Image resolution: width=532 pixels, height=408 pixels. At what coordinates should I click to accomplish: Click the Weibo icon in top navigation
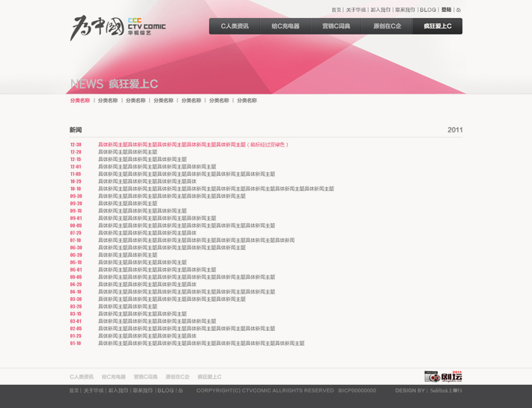[x=459, y=10]
